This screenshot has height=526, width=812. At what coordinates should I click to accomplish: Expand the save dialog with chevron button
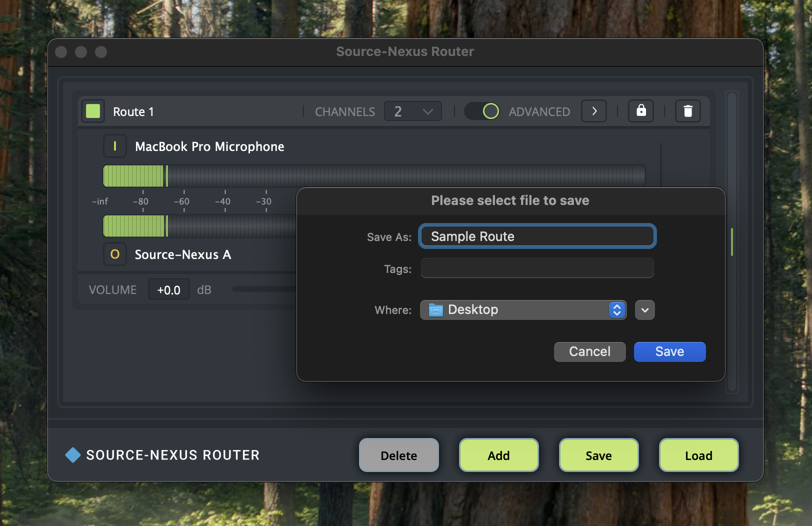tap(645, 310)
